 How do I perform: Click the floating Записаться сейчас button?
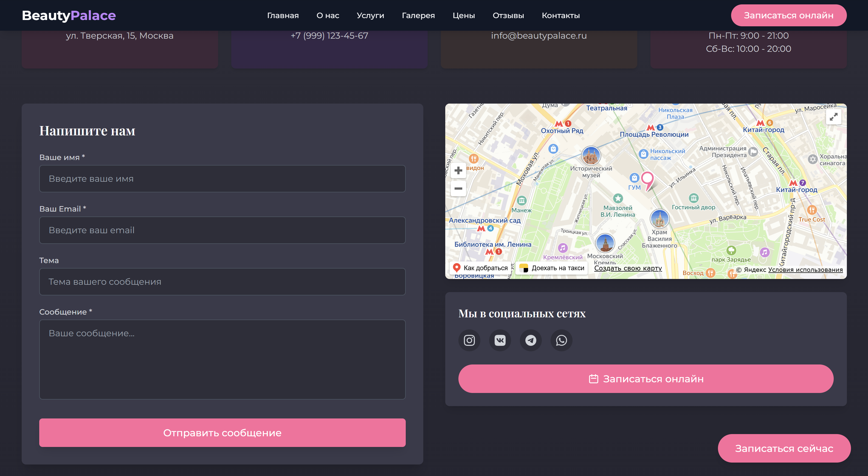[x=784, y=448]
